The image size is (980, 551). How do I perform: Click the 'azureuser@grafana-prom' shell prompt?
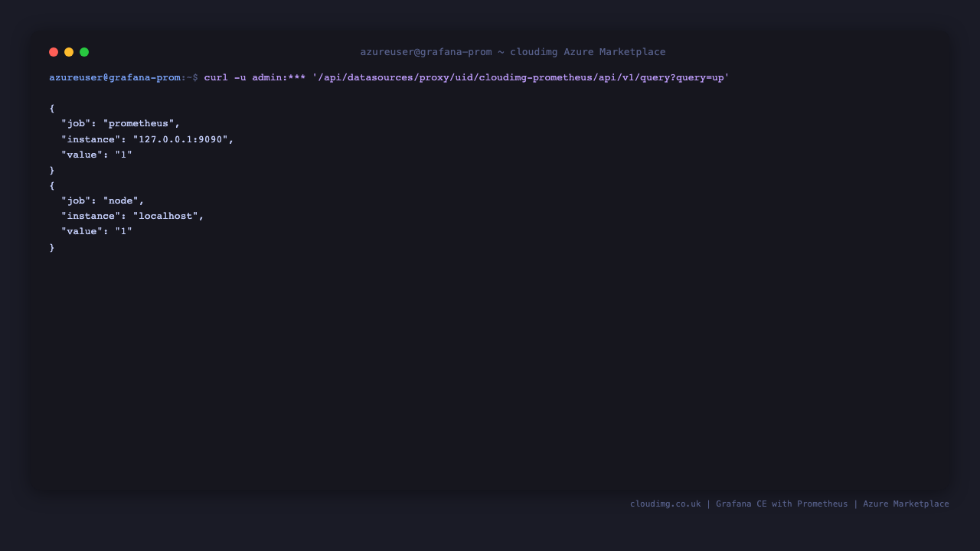(115, 77)
